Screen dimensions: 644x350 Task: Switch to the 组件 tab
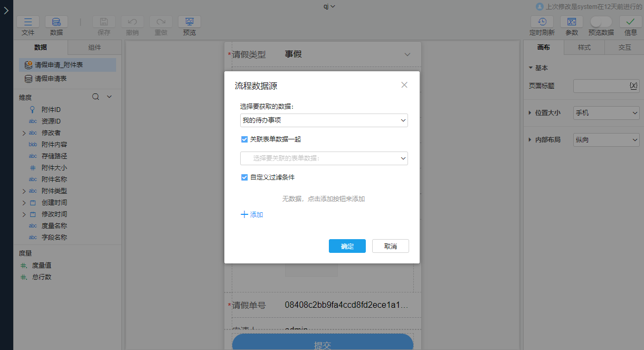pyautogui.click(x=94, y=48)
